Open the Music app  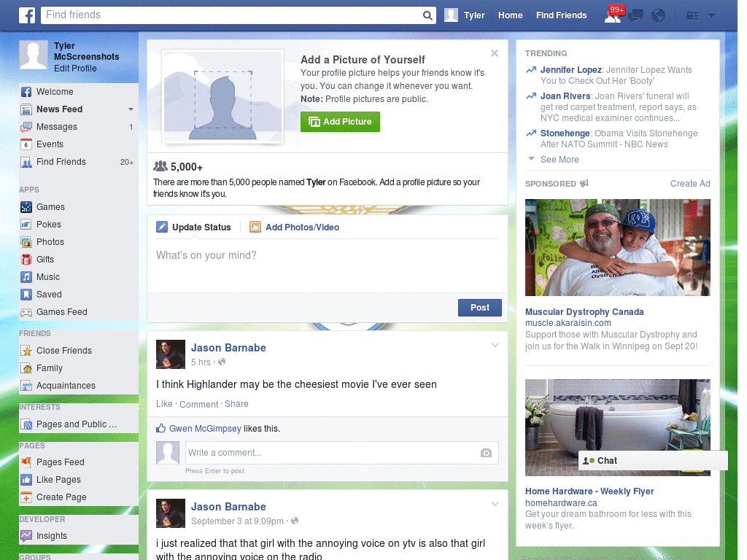click(x=79, y=277)
